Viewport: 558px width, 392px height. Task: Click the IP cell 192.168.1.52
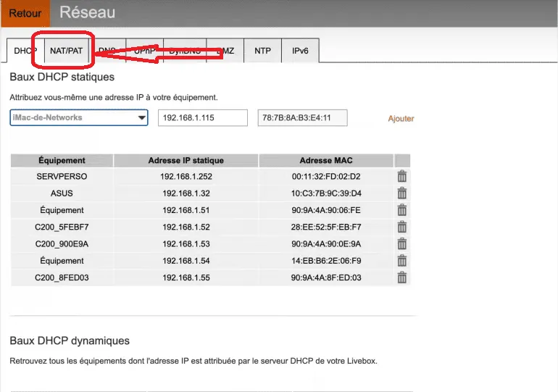click(186, 227)
